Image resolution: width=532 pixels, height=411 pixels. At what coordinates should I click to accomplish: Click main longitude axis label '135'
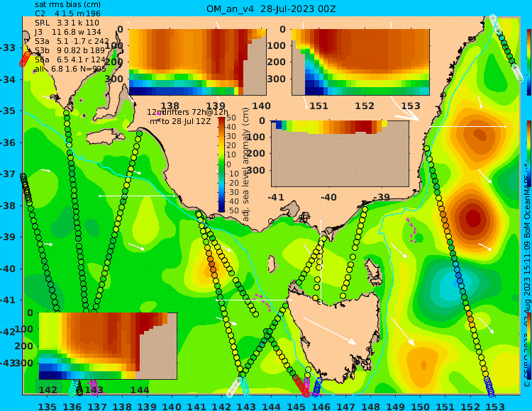click(x=47, y=406)
